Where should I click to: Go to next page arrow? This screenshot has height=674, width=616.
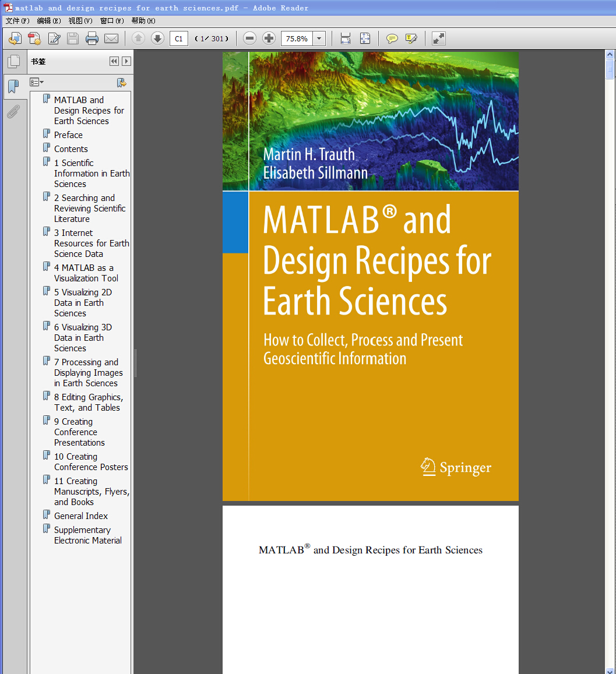[x=157, y=39]
